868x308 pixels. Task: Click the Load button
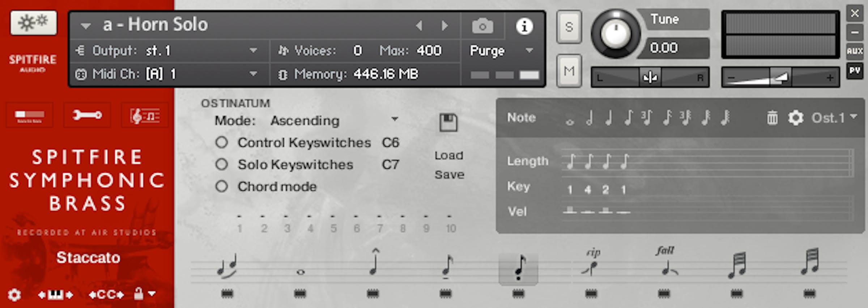[x=449, y=156]
